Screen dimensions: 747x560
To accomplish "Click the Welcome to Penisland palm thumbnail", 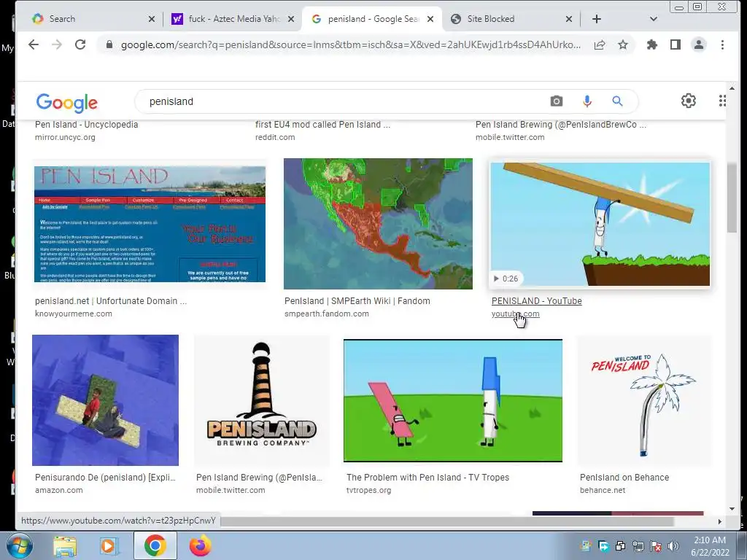I will (645, 400).
